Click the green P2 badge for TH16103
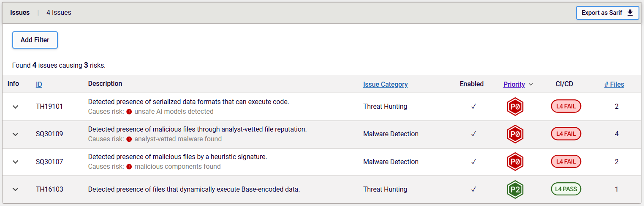The height and width of the screenshot is (206, 644). [515, 190]
